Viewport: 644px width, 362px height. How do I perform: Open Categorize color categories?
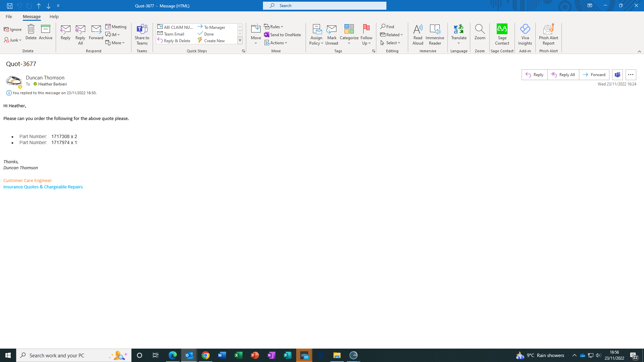(349, 29)
